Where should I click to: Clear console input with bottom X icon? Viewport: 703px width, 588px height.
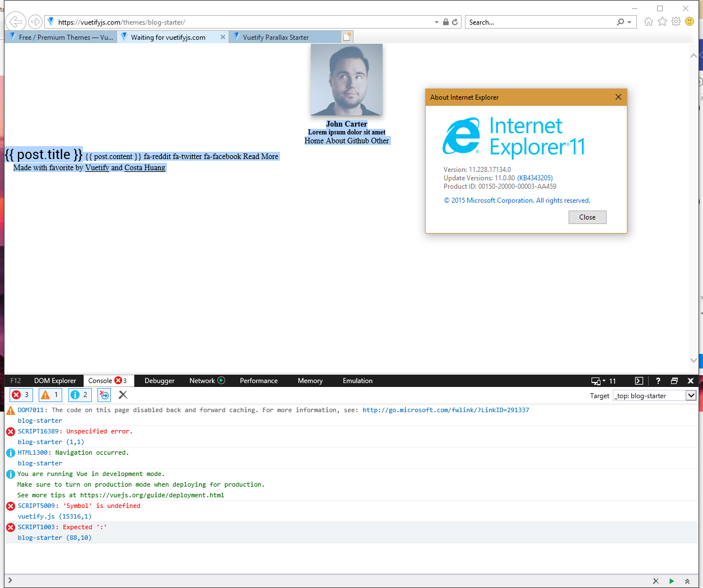click(656, 581)
